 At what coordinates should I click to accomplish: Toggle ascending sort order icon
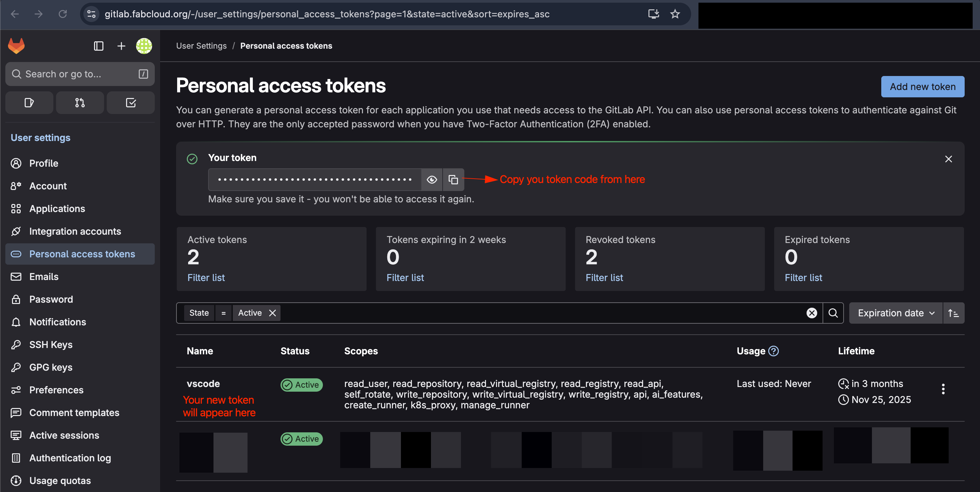(954, 313)
